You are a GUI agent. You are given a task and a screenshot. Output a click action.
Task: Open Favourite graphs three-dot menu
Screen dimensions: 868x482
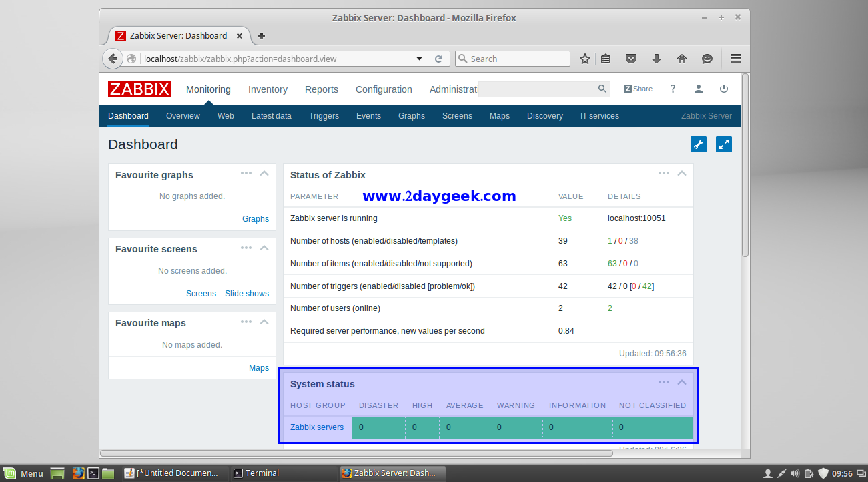coord(246,173)
